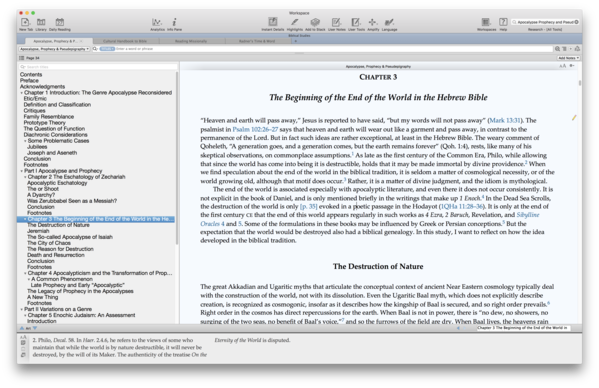Click the search titles field in the contents pane

click(98, 67)
